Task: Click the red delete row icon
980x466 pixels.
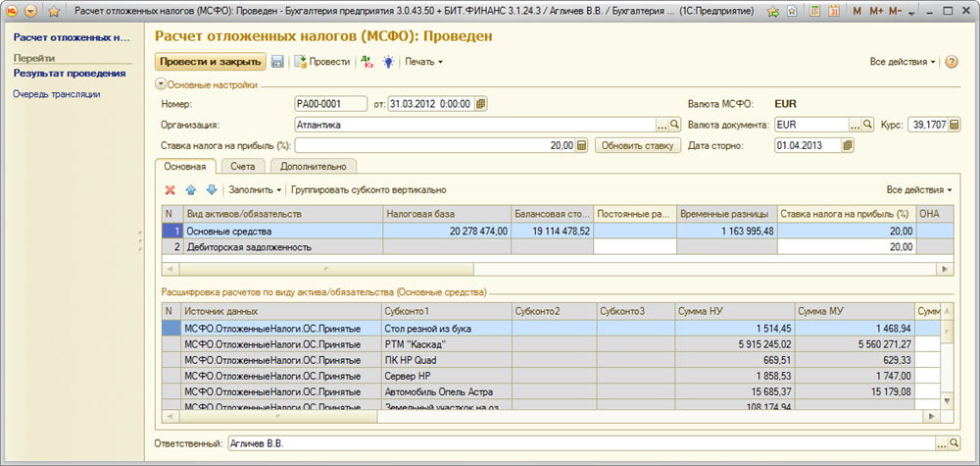Action: [170, 189]
